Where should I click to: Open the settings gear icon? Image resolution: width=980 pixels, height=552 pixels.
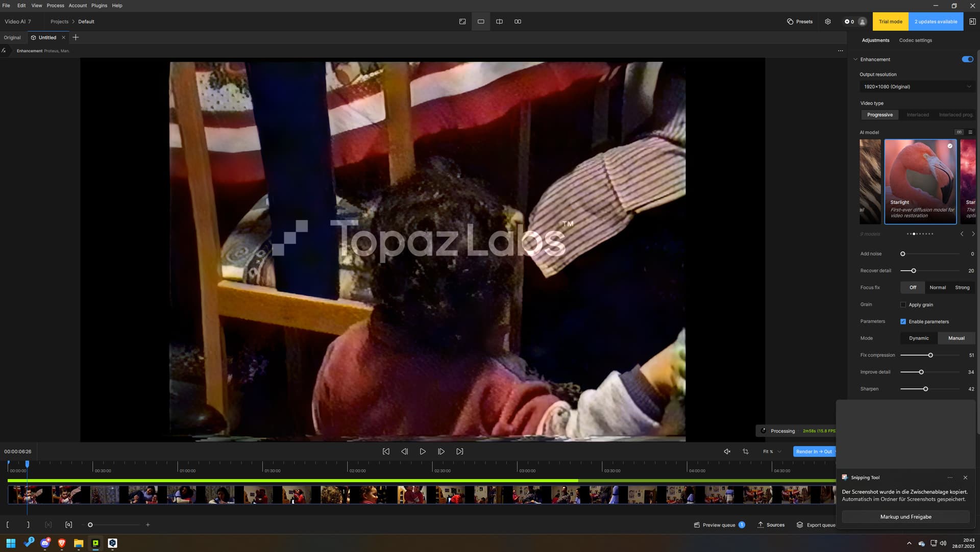(828, 21)
